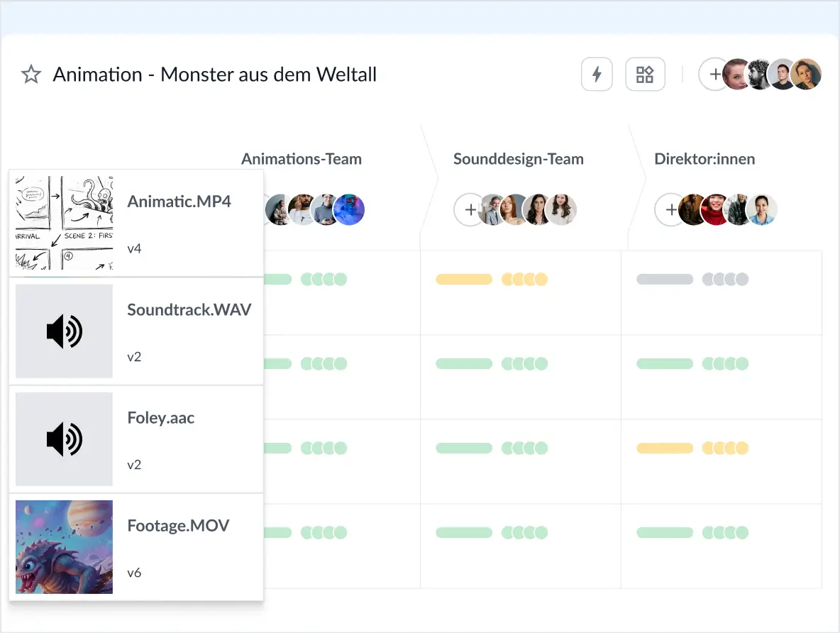Click green reviewer dots for Soundtrack.WAV Sounddesign-Team
The width and height of the screenshot is (840, 633).
524,364
